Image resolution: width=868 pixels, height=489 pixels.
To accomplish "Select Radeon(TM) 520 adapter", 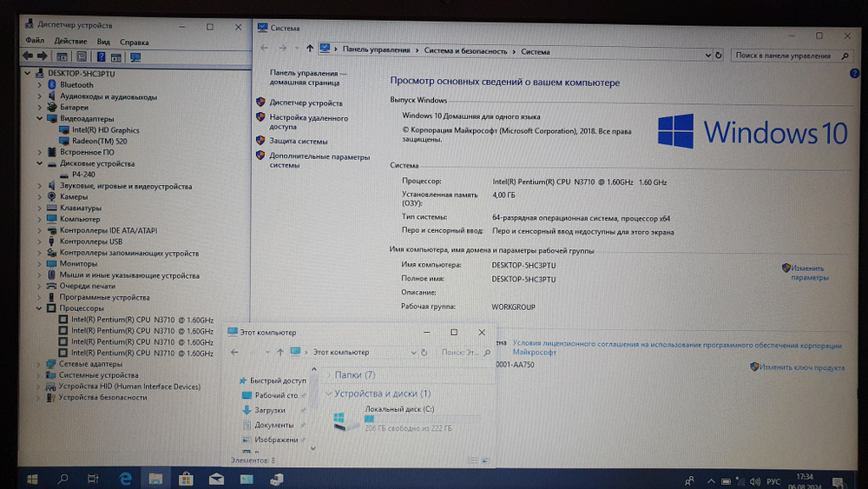I will (x=99, y=142).
